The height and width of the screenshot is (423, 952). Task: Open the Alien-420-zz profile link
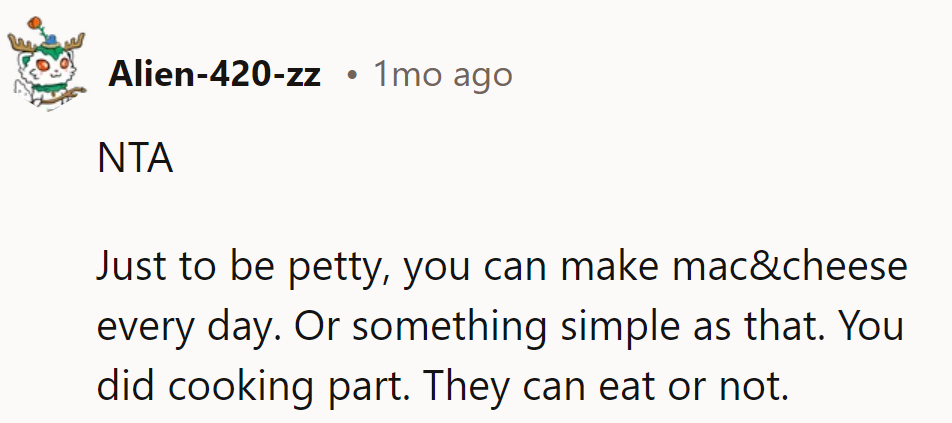point(214,74)
